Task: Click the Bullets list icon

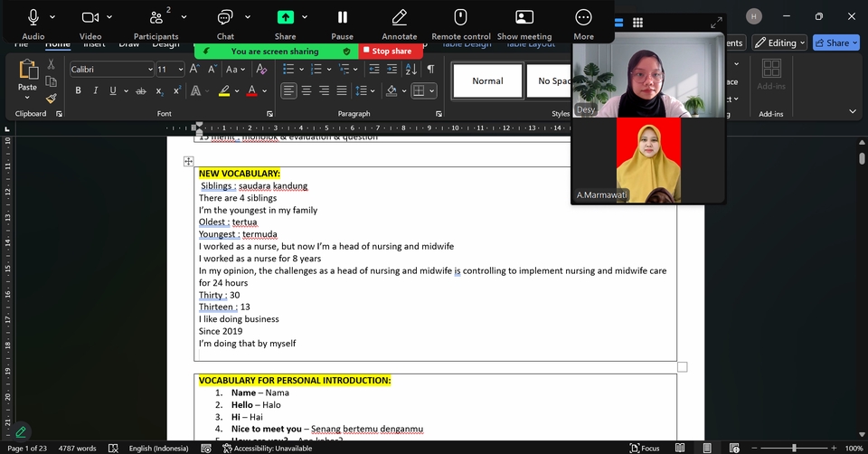Action: pos(288,70)
